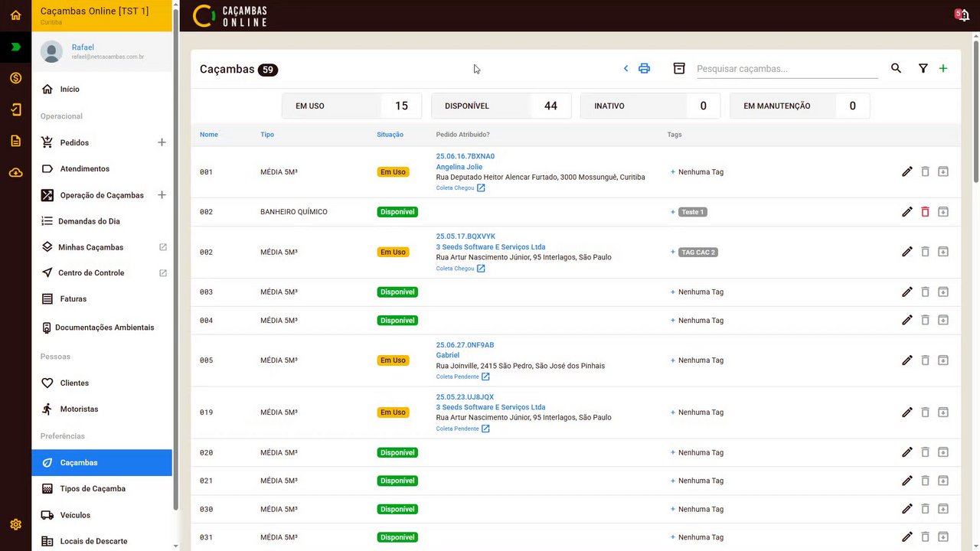
Task: Click the search magnifier icon
Action: (x=896, y=68)
